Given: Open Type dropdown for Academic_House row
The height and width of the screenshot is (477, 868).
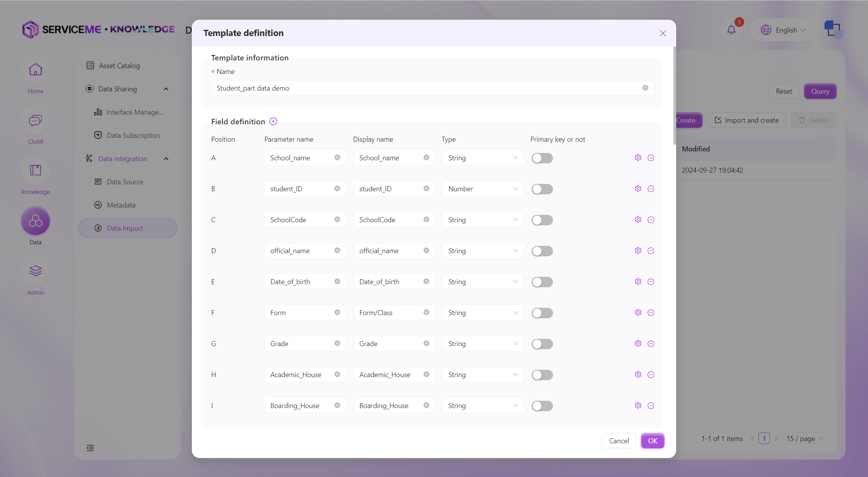Looking at the screenshot, I should 482,375.
